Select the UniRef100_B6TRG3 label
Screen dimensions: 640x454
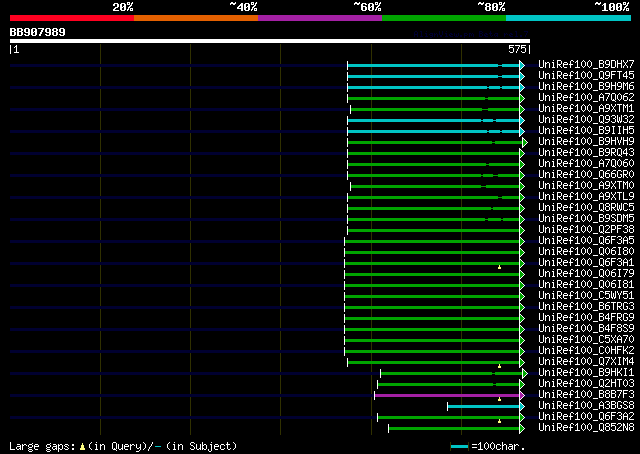pos(586,307)
